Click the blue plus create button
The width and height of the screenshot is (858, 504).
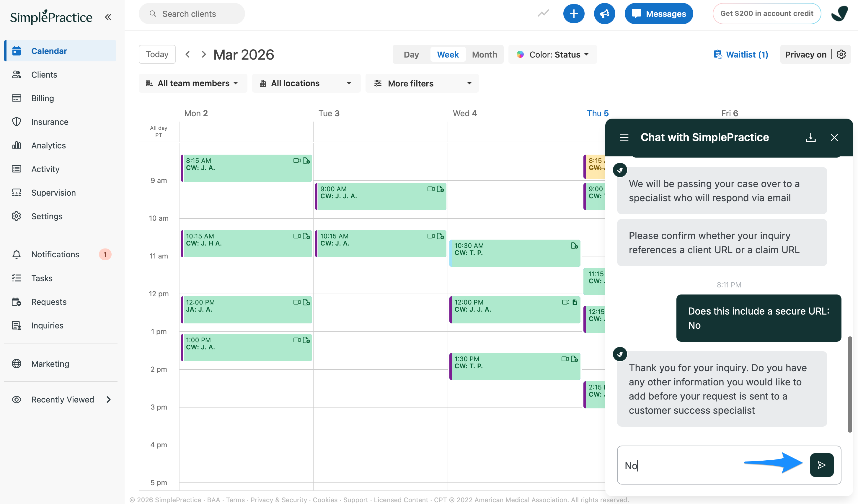574,14
